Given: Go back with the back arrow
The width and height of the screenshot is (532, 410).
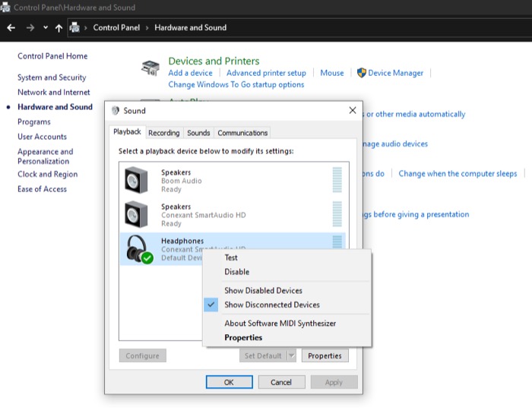Looking at the screenshot, I should 11,27.
